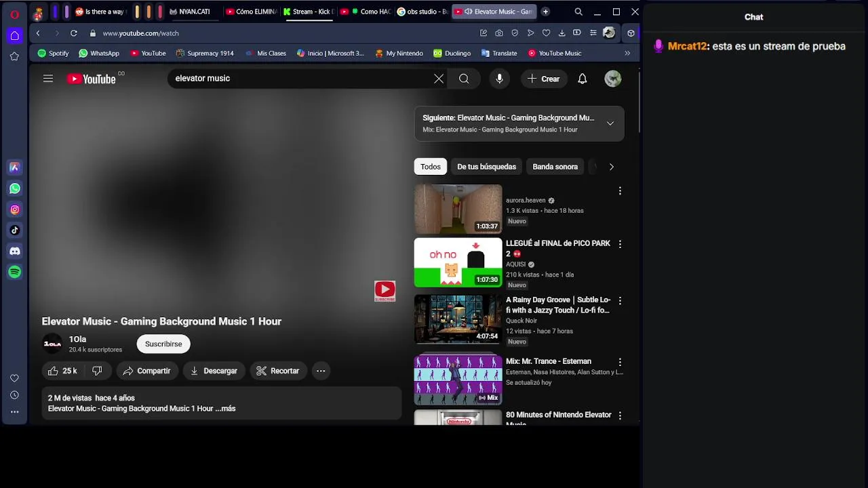Image resolution: width=868 pixels, height=488 pixels.
Task: Click the Opera menu logo
Action: [x=14, y=14]
